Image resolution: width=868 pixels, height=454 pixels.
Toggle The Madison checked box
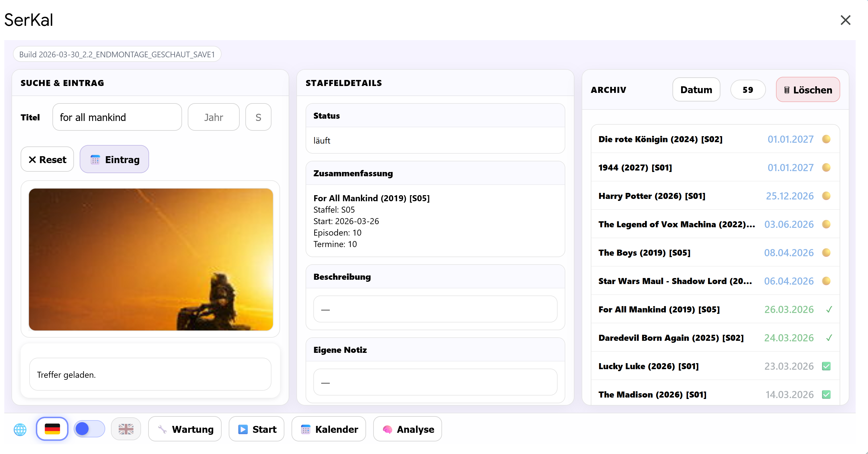point(826,394)
